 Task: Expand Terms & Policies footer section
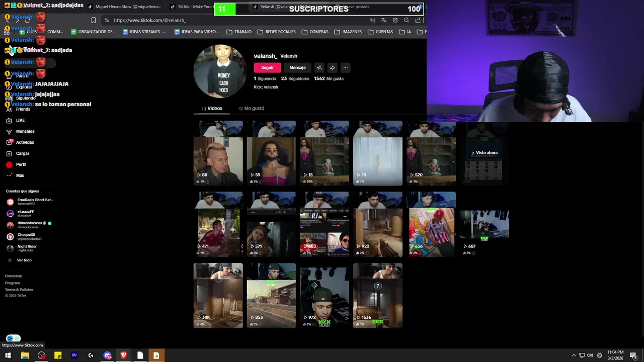coord(19,290)
